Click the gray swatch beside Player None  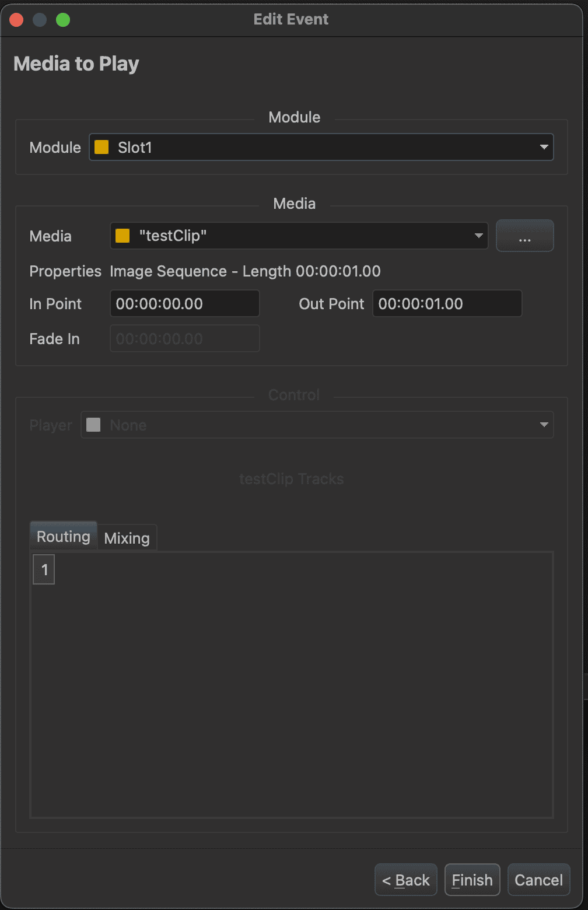[x=93, y=425]
